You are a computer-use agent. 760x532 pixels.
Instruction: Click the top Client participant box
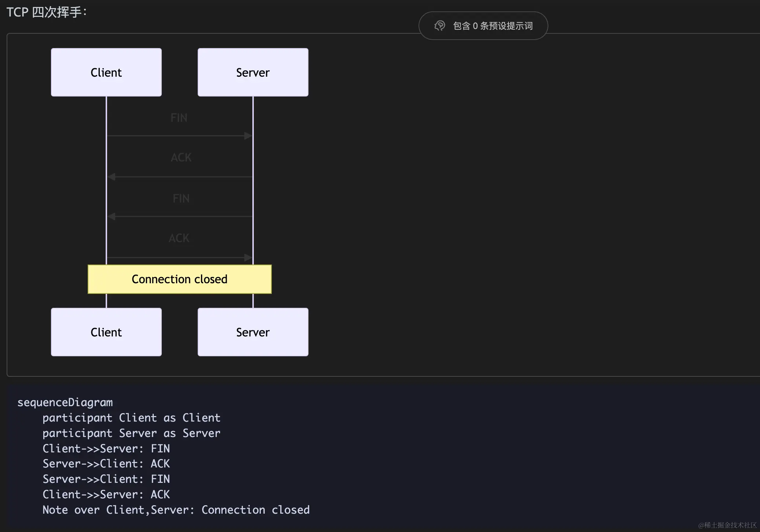click(x=106, y=72)
